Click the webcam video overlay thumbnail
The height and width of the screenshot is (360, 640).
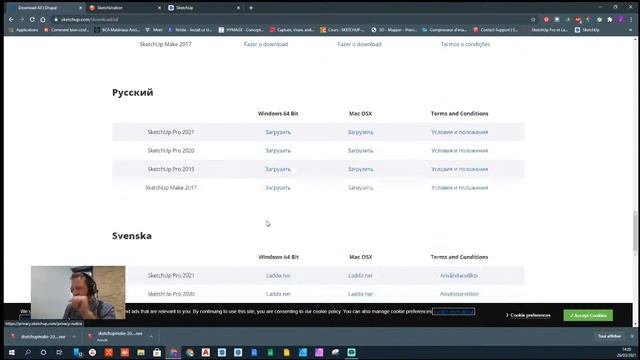(x=78, y=292)
